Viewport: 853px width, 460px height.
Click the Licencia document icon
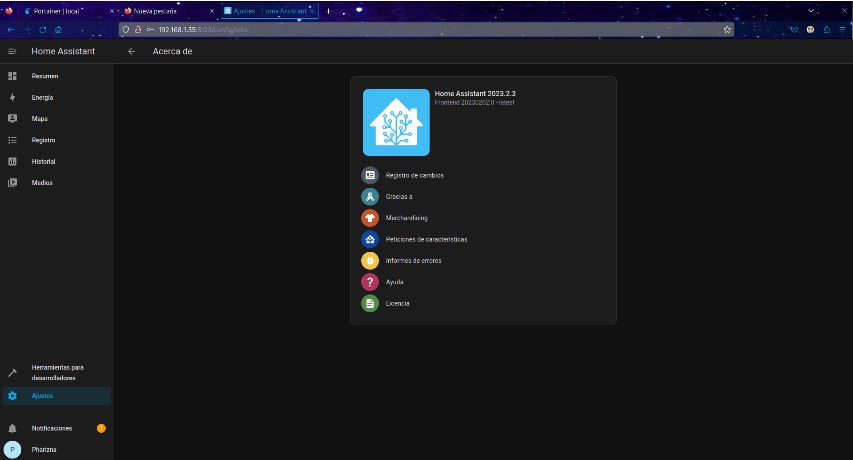pos(370,303)
